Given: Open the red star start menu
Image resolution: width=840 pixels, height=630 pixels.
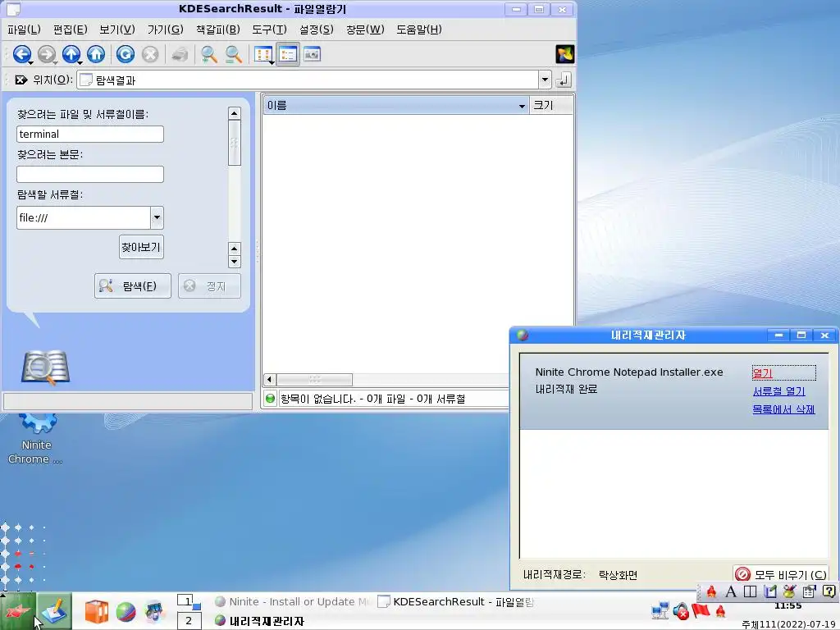Looking at the screenshot, I should pyautogui.click(x=18, y=610).
